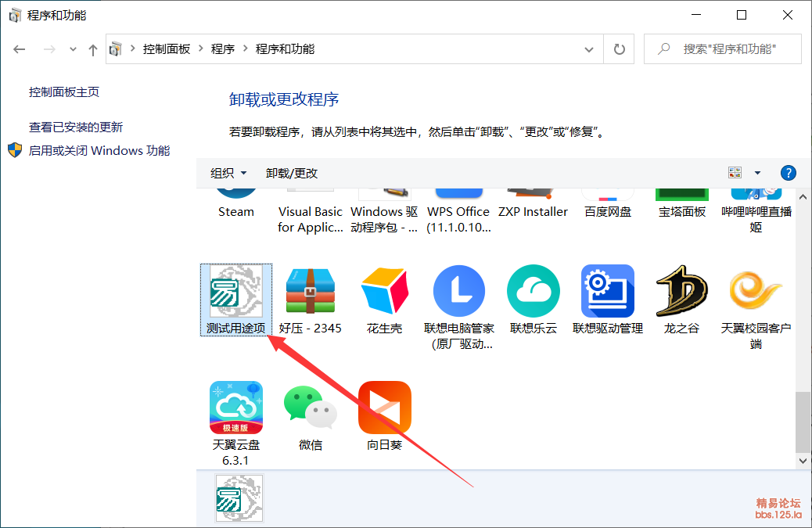Screen dimensions: 812x528
Task: Select the 天翼校园客户端 program icon
Action: [x=756, y=291]
